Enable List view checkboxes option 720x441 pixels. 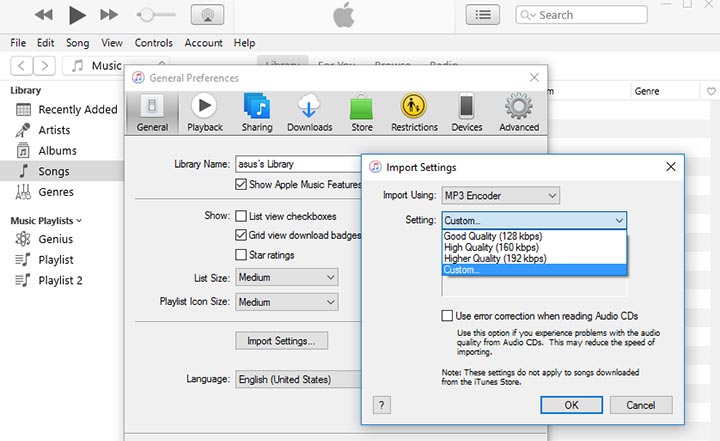(241, 216)
